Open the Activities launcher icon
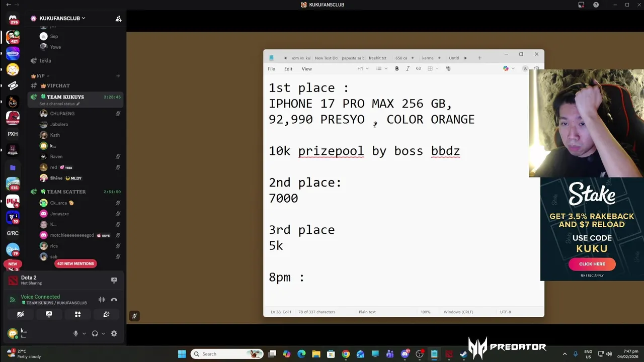644x362 pixels. coord(77,314)
